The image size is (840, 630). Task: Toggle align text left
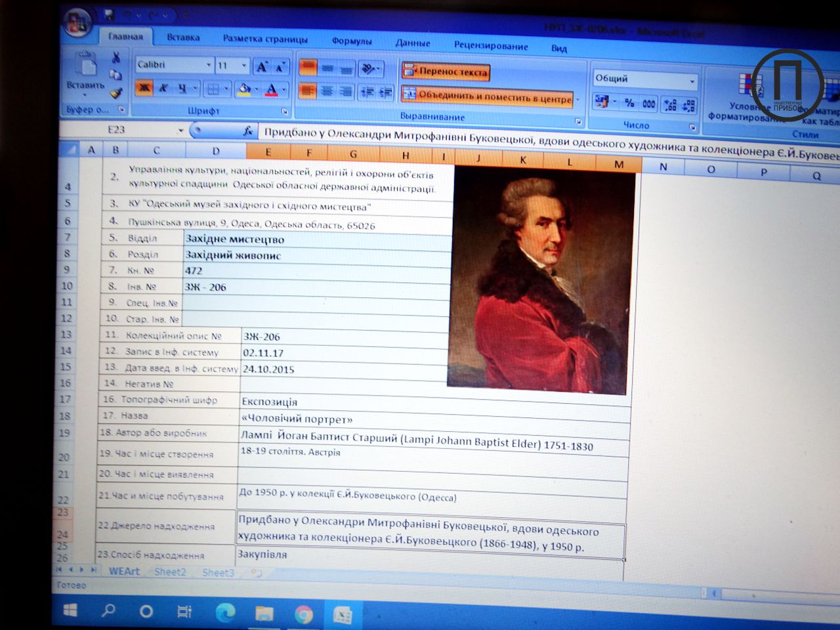click(307, 91)
